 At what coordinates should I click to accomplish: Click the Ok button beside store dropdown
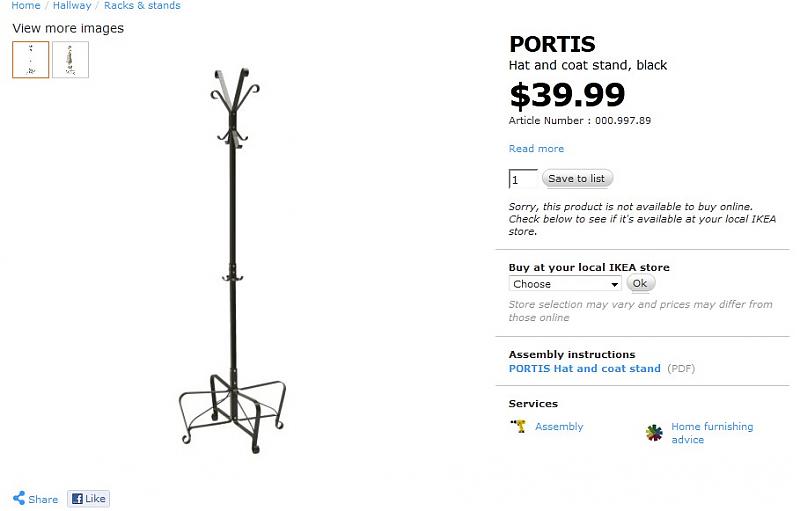[641, 284]
